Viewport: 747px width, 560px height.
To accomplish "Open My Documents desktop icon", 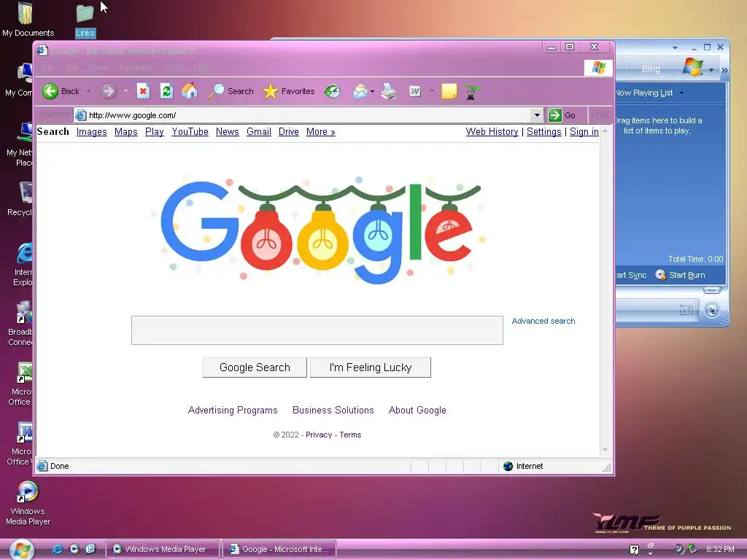I will tap(28, 20).
